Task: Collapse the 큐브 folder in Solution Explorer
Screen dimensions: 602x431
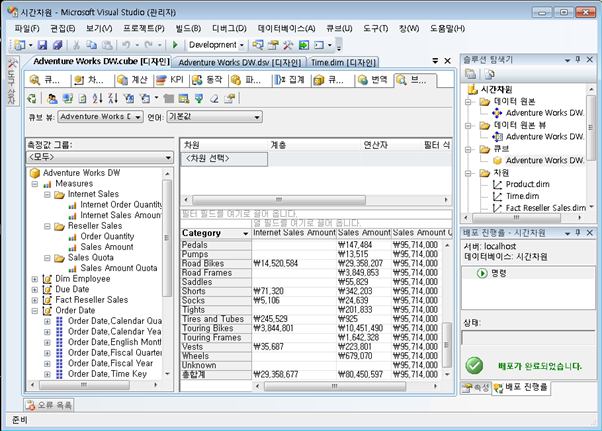Action: click(468, 150)
